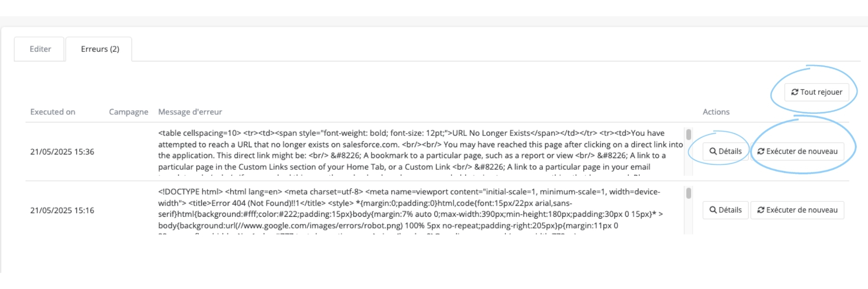Click the Executed on column header
This screenshot has height=289, width=868.
tap(53, 112)
